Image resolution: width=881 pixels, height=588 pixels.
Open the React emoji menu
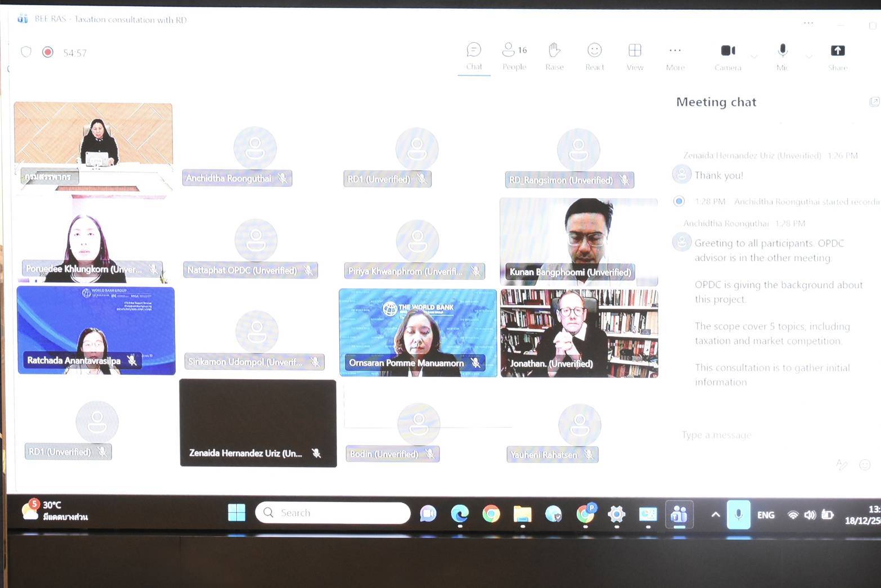(x=594, y=56)
